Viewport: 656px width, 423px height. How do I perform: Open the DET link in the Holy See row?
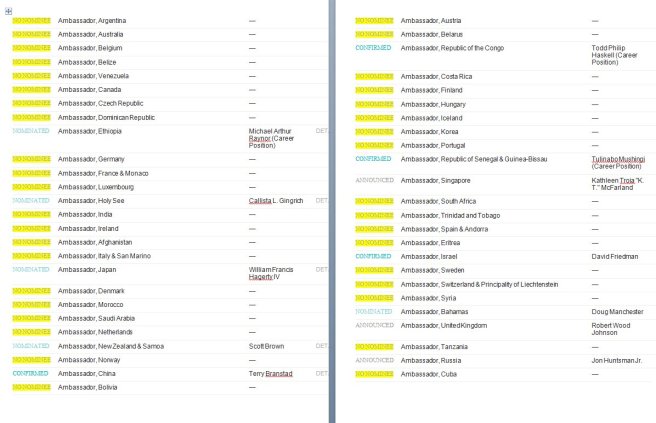point(321,200)
